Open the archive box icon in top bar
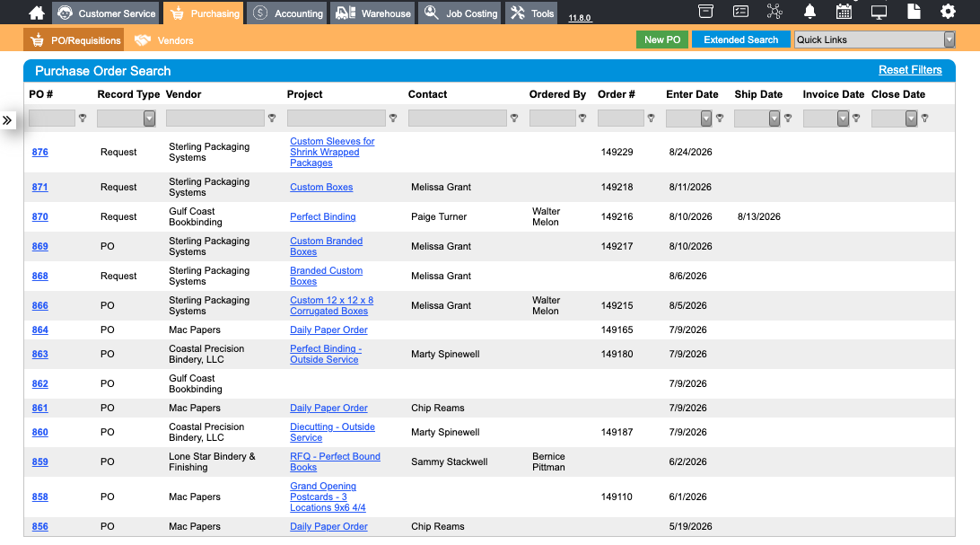The width and height of the screenshot is (980, 545). click(705, 12)
